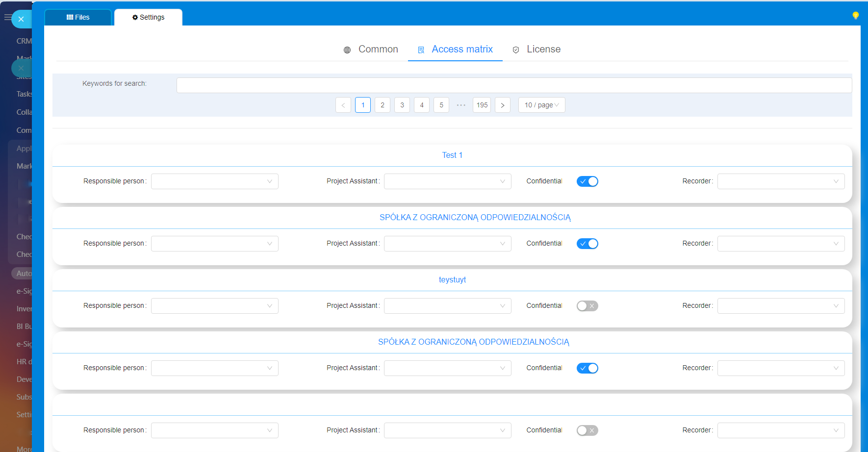This screenshot has width=868, height=452.
Task: Open first SPÓŁKA Z OGRANICZONĄ ODPOWIEDZIALNOŚCIĄ title
Action: click(x=475, y=217)
